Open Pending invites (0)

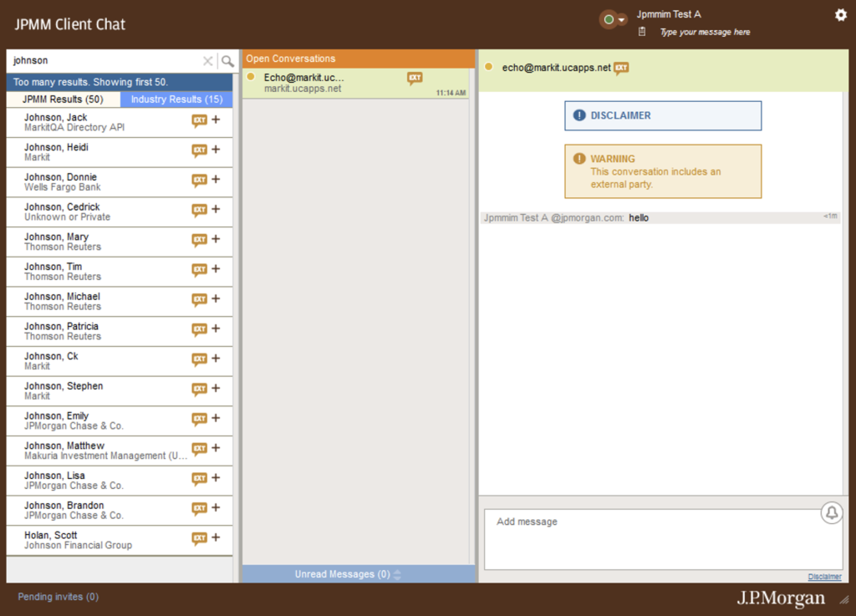pos(59,597)
